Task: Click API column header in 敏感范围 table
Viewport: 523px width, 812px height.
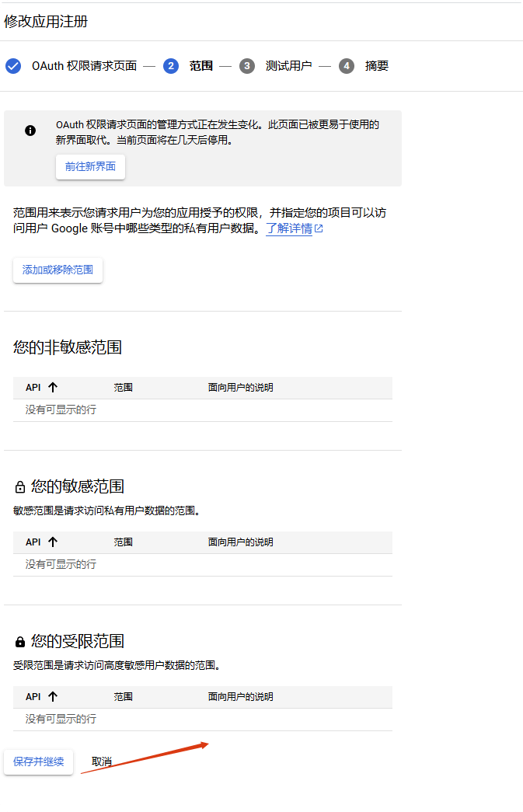Action: click(33, 542)
